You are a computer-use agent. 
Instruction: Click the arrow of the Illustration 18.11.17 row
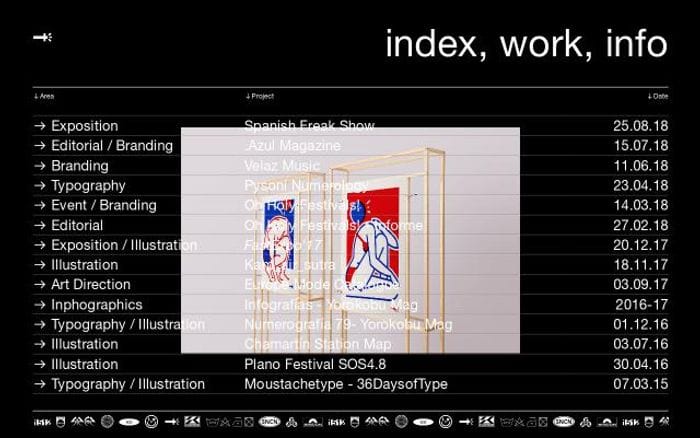(x=40, y=265)
